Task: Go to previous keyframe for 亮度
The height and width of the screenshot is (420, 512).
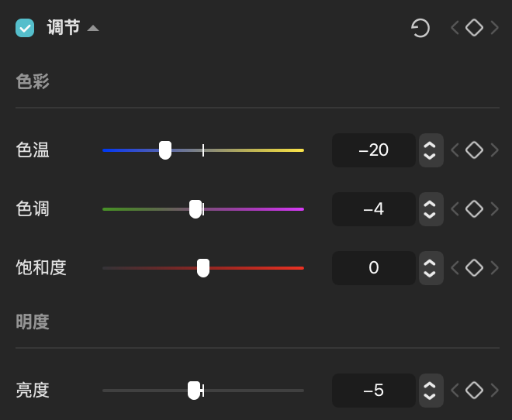Action: pos(455,391)
